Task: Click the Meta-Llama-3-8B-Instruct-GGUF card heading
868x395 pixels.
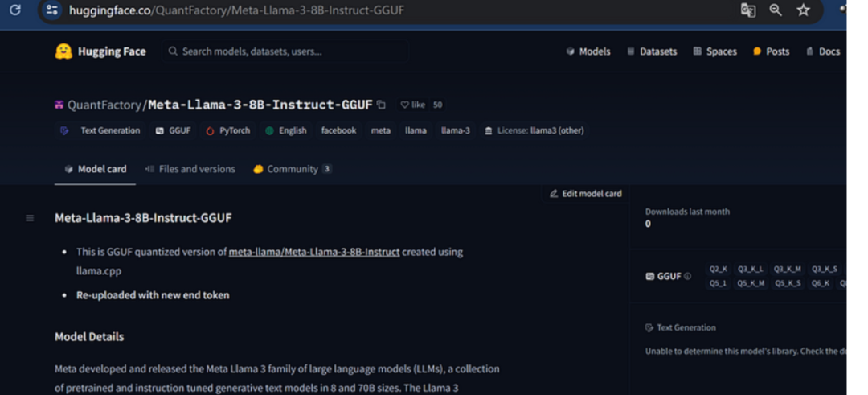Action: pos(143,218)
